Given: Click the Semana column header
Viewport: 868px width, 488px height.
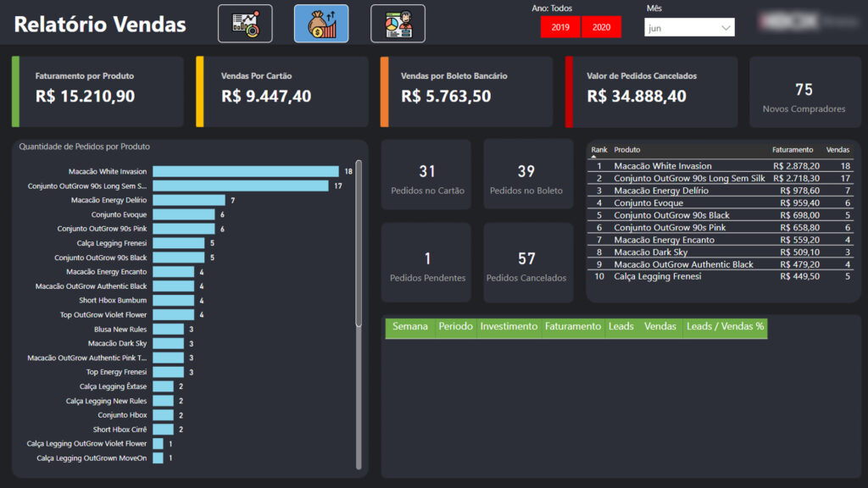Looking at the screenshot, I should point(410,327).
